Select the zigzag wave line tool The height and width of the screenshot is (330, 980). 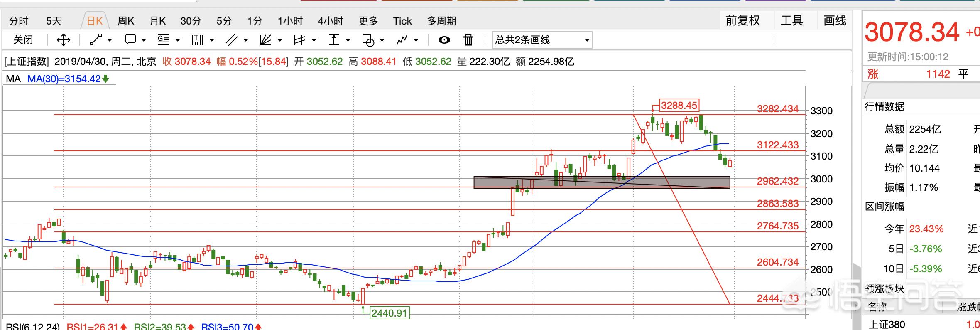tap(402, 40)
